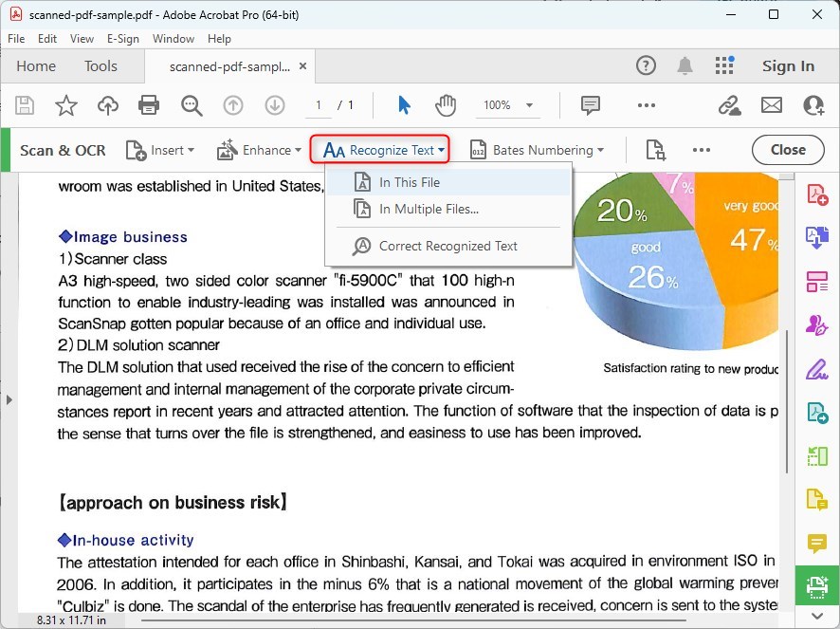Open the Fill & Sign pen tool
Viewport: 840px width, 629px height.
(x=817, y=369)
